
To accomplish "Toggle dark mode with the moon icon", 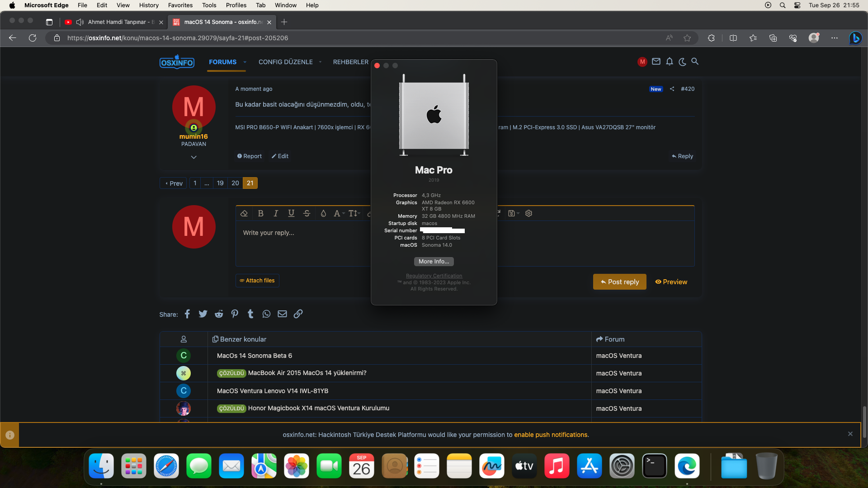I will point(682,62).
